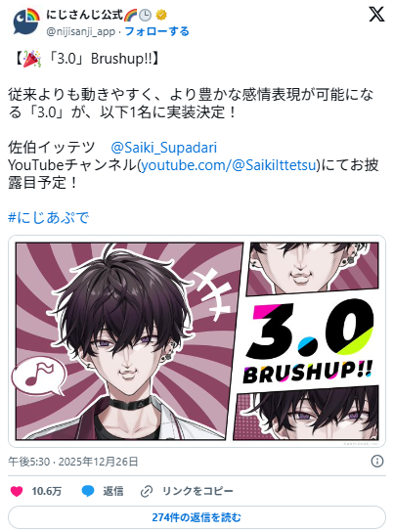Open the tweet timestamp 午後5:30 date
This screenshot has height=532, width=394.
pyautogui.click(x=73, y=462)
